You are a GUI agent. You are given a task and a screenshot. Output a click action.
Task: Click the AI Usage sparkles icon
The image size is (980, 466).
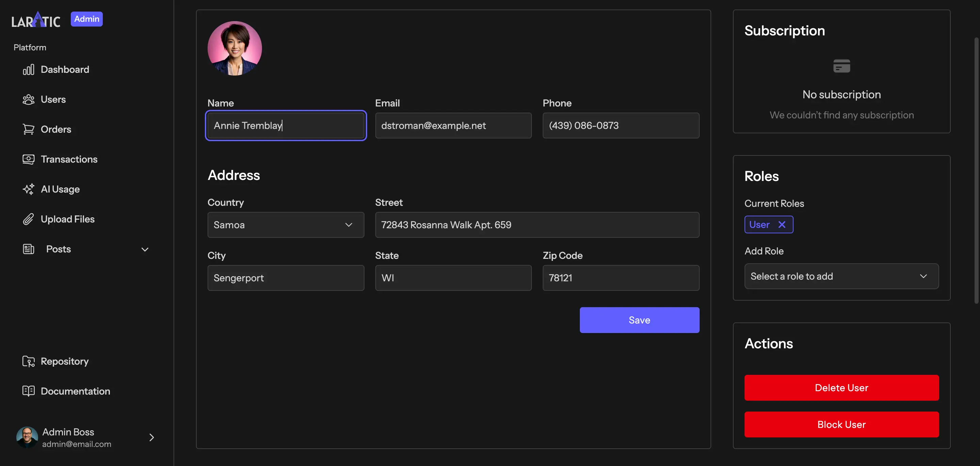(29, 189)
